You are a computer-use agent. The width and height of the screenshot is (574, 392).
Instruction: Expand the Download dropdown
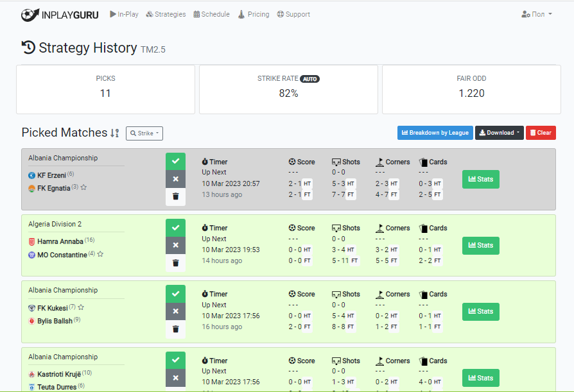pos(499,133)
